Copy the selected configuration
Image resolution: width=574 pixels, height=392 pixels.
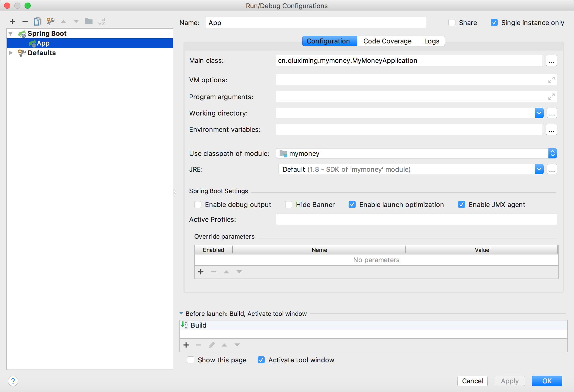pos(38,21)
